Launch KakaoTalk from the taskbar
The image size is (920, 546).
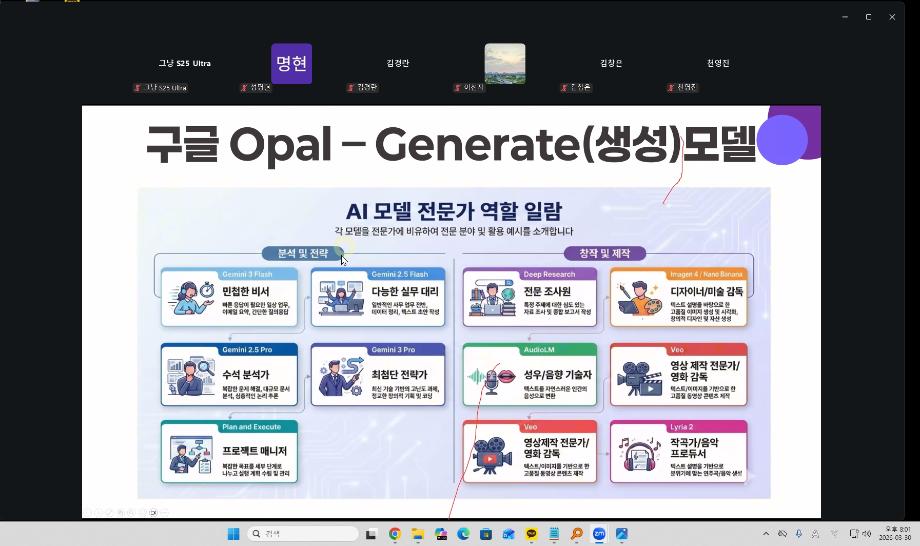(x=530, y=534)
